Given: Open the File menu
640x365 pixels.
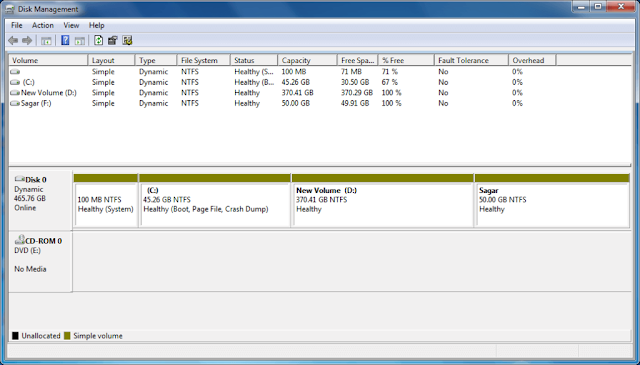Looking at the screenshot, I should tap(17, 25).
